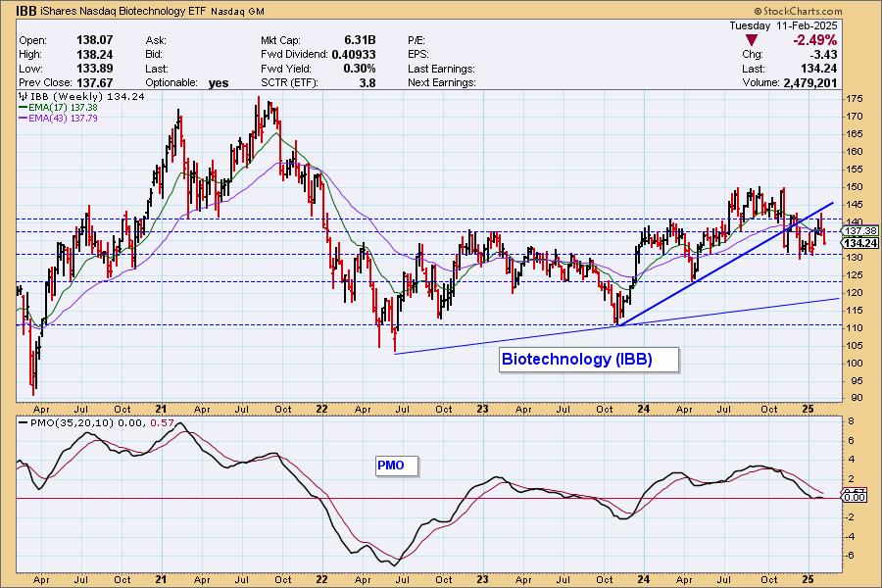Image resolution: width=882 pixels, height=588 pixels.
Task: Click the 150 label on price axis
Action: (855, 187)
